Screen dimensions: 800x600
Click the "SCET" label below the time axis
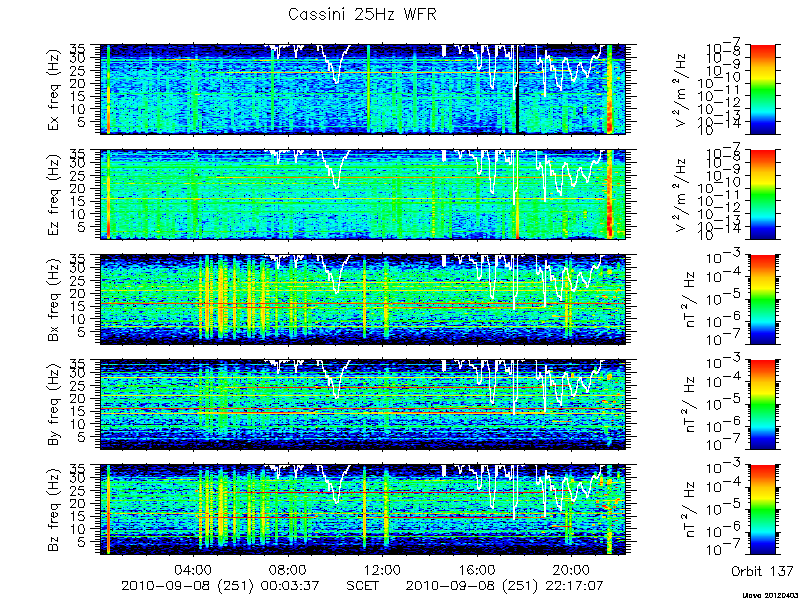(363, 586)
